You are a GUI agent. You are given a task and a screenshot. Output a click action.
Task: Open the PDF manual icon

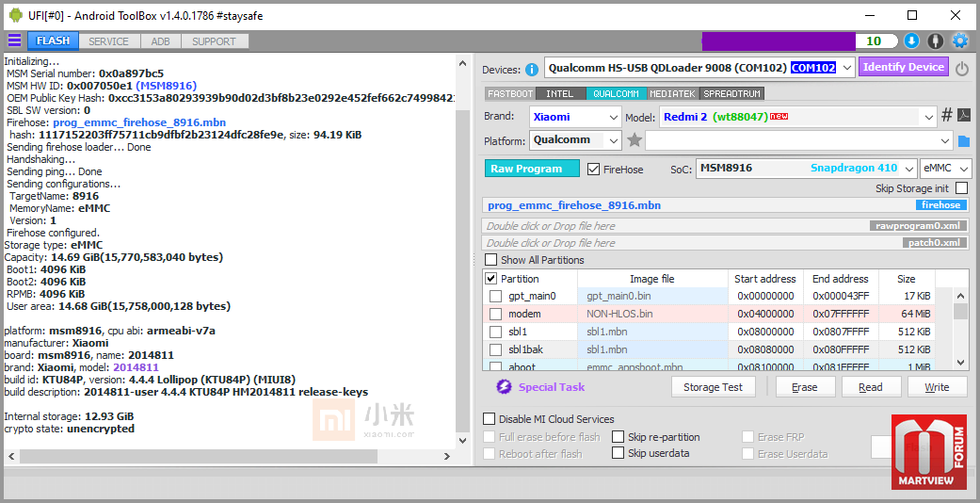click(963, 116)
